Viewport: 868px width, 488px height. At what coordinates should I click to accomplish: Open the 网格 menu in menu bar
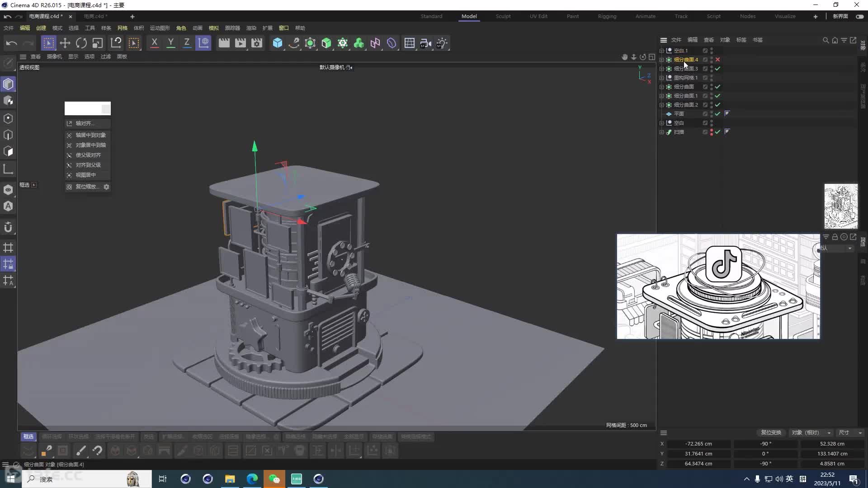tap(122, 28)
